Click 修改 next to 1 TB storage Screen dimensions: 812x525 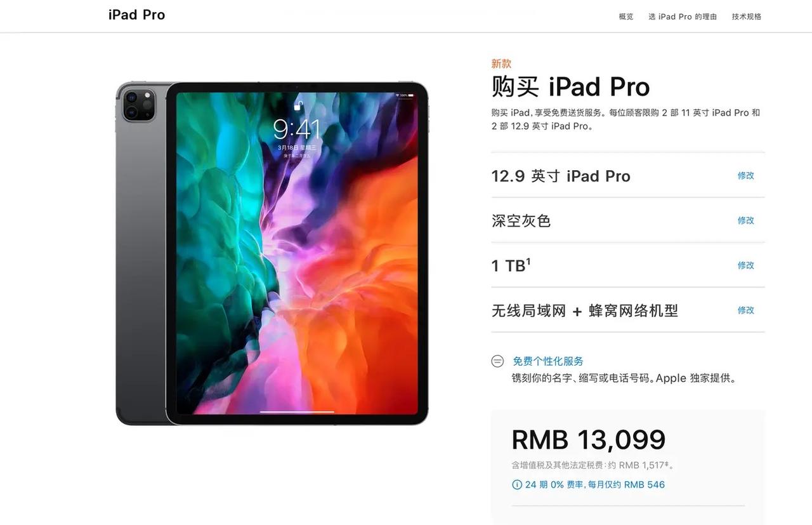tap(746, 265)
